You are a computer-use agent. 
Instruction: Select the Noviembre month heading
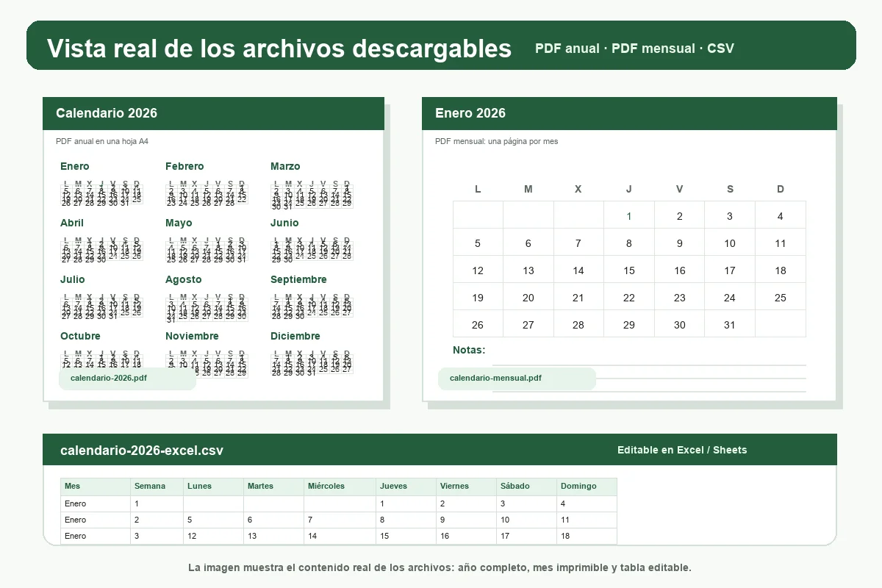coord(192,336)
